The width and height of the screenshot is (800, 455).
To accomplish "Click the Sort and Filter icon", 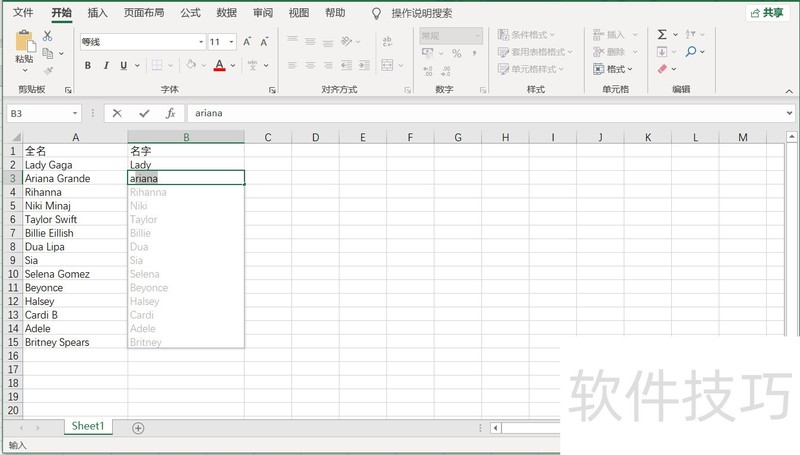I will coord(690,34).
